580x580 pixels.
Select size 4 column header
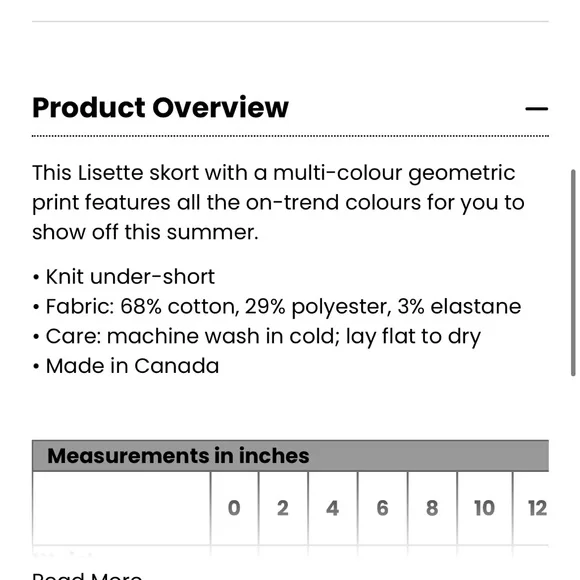coord(333,508)
